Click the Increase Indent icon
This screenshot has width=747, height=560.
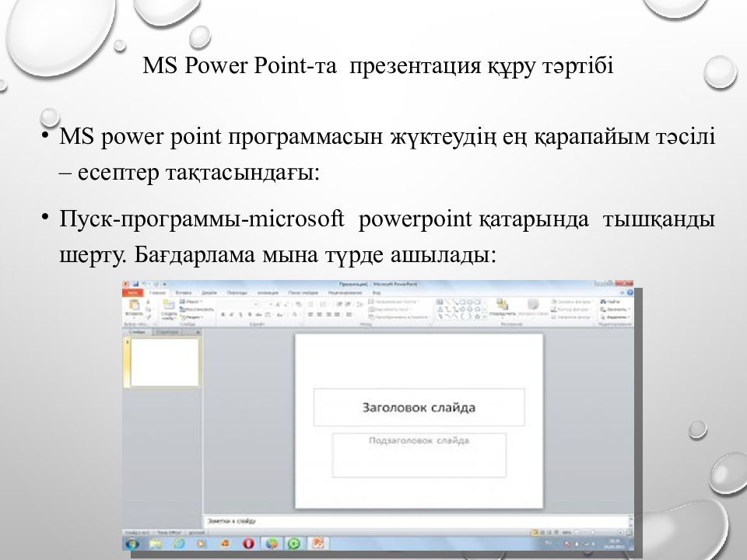(x=349, y=305)
